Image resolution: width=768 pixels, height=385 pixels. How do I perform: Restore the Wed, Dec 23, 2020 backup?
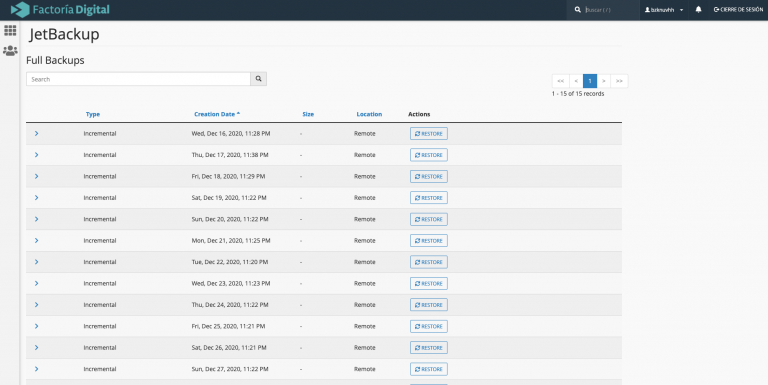429,284
